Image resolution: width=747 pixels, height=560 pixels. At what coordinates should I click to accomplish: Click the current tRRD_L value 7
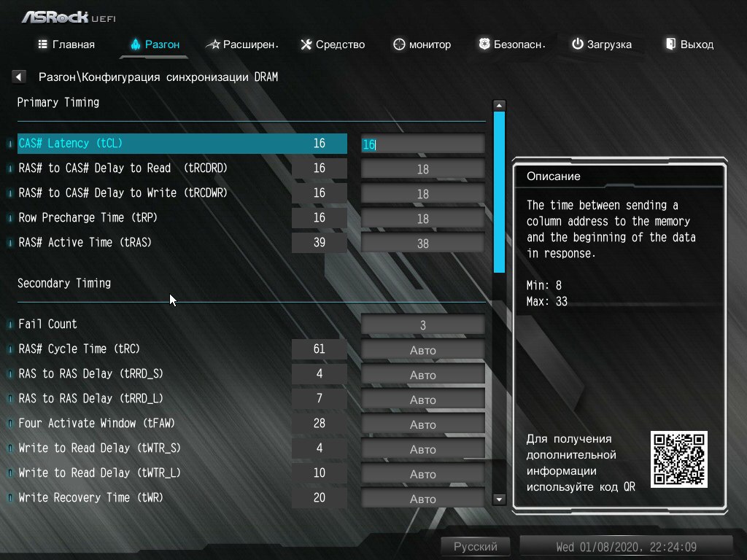point(320,399)
